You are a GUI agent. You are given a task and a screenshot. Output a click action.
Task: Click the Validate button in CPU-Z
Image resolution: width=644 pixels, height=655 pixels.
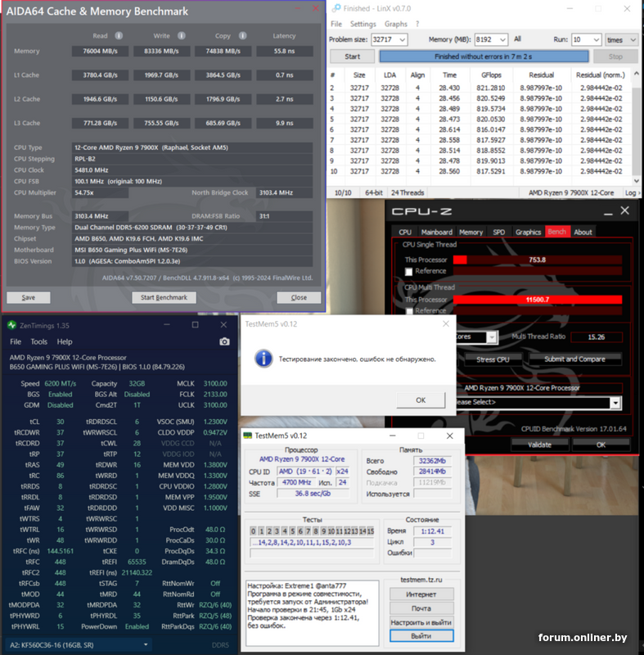coord(539,445)
